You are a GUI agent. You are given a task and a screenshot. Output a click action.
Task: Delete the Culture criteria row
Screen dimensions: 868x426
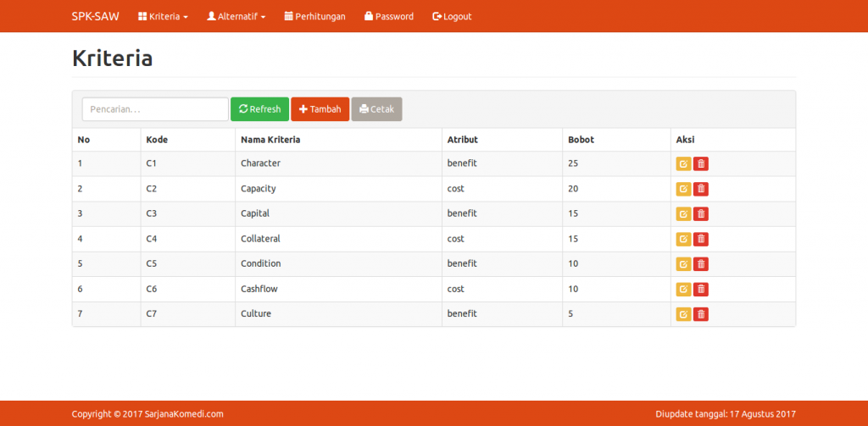pyautogui.click(x=701, y=314)
